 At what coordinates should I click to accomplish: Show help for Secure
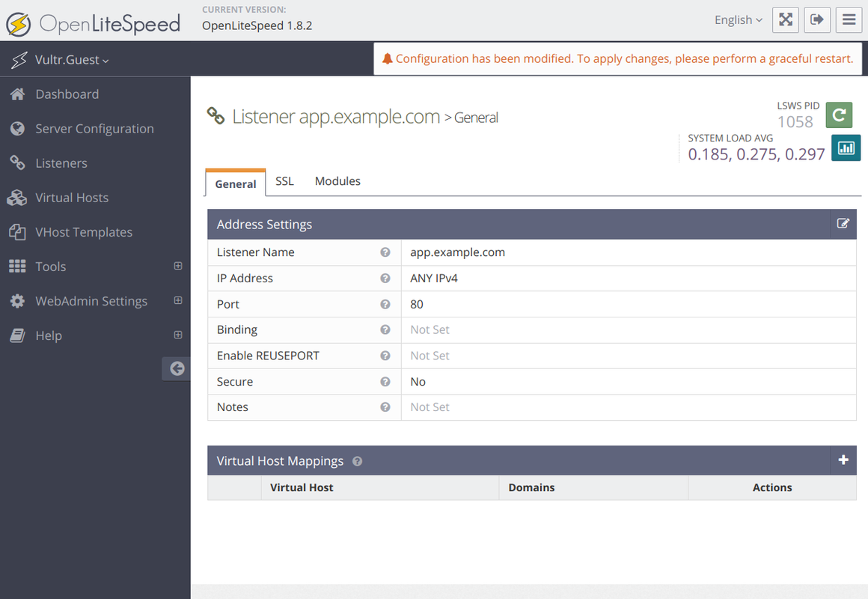[385, 382]
